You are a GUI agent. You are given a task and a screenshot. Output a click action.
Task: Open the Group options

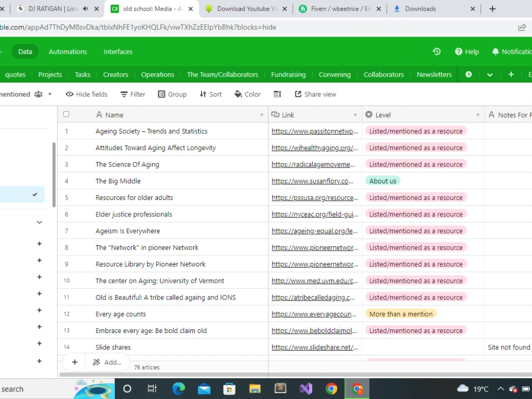tap(172, 94)
